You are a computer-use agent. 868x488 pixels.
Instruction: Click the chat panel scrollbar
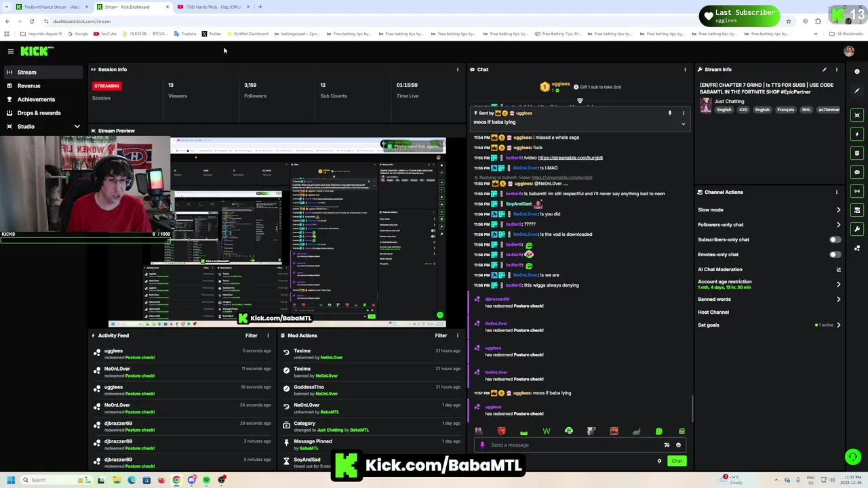point(692,409)
